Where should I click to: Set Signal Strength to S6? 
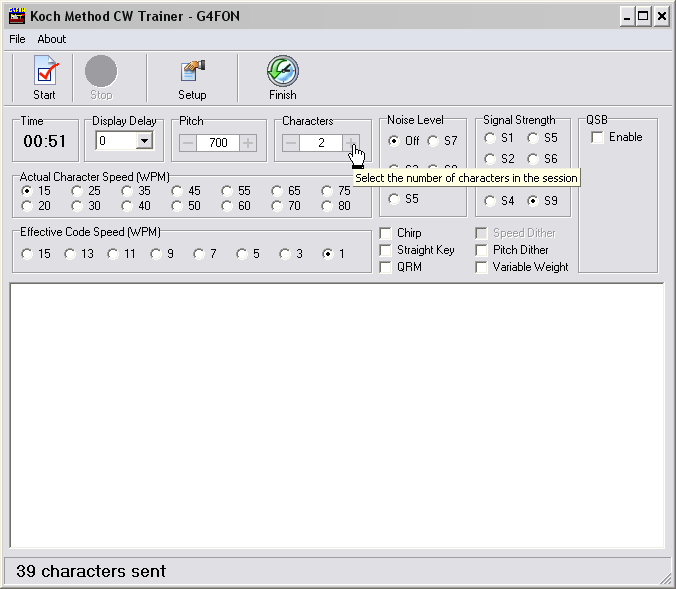pos(533,159)
